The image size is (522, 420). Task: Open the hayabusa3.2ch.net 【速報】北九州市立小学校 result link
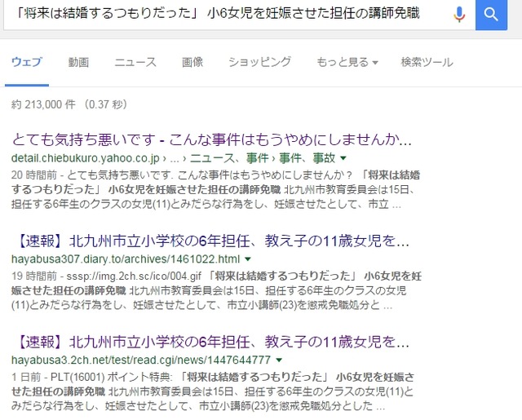pyautogui.click(x=212, y=343)
